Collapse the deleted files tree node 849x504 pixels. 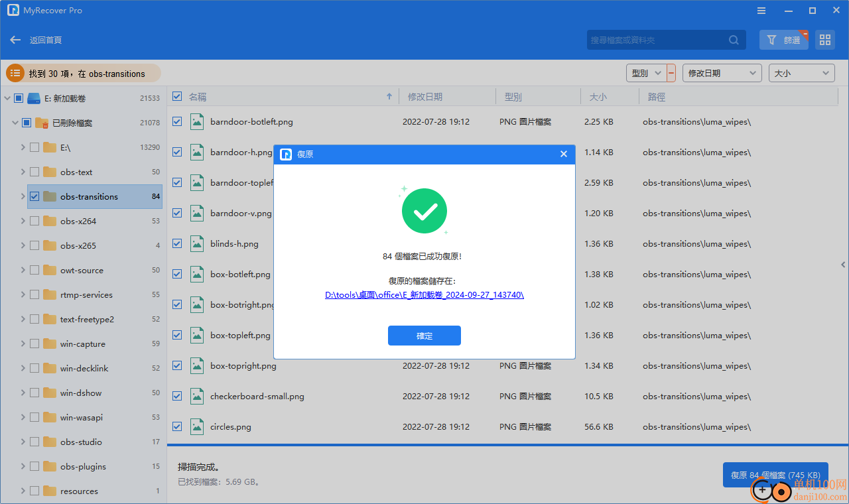(x=15, y=123)
